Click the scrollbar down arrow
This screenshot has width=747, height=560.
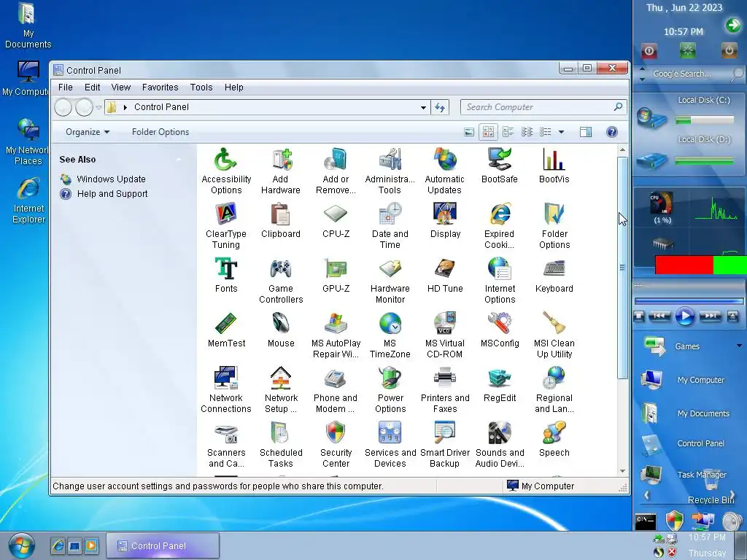[x=622, y=471]
